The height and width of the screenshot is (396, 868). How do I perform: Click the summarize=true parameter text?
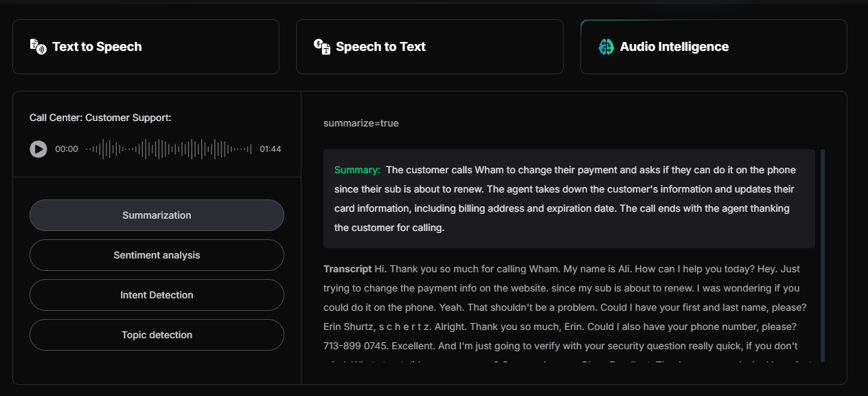(361, 123)
